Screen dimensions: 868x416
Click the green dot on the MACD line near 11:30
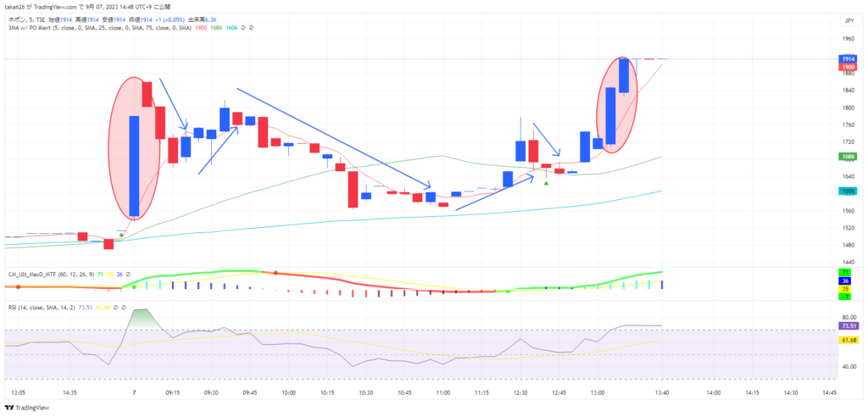click(x=508, y=291)
